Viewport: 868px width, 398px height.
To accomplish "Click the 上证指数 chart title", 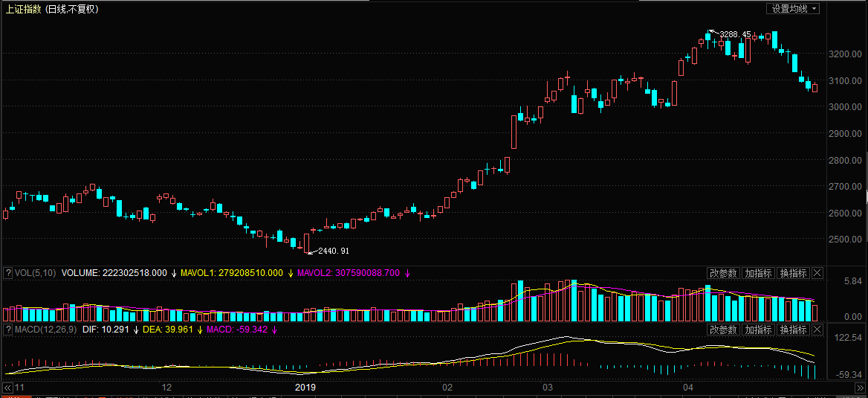I will click(x=24, y=9).
